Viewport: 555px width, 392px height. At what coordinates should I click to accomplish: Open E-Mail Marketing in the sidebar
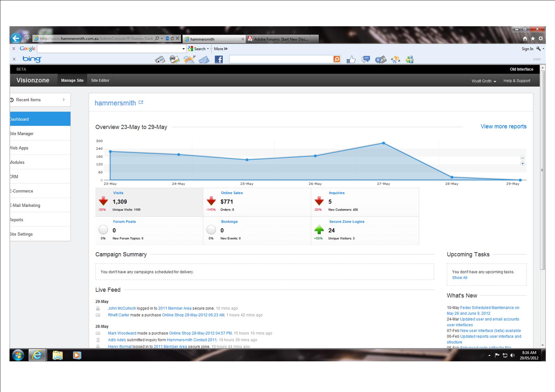(x=40, y=205)
